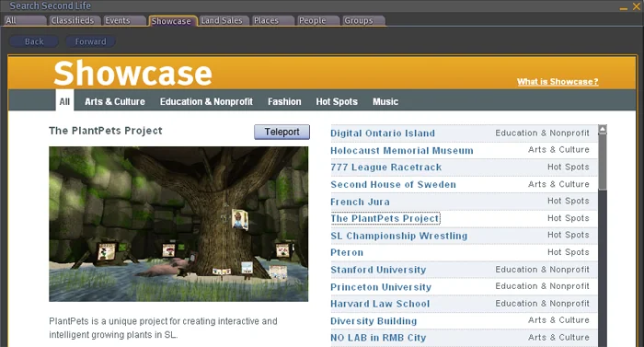Open the What is Showcase? link
Screen dimensions: 644x347
point(558,81)
